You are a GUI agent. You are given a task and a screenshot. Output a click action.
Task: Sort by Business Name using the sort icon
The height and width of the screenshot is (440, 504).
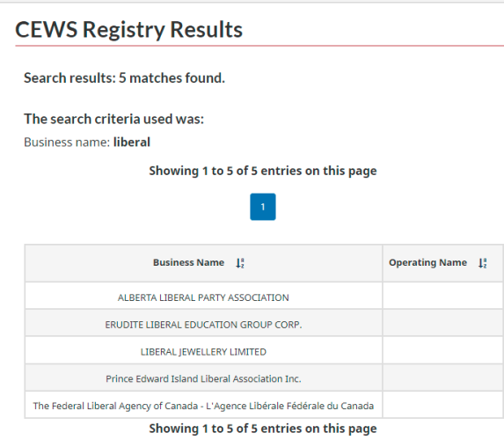240,263
